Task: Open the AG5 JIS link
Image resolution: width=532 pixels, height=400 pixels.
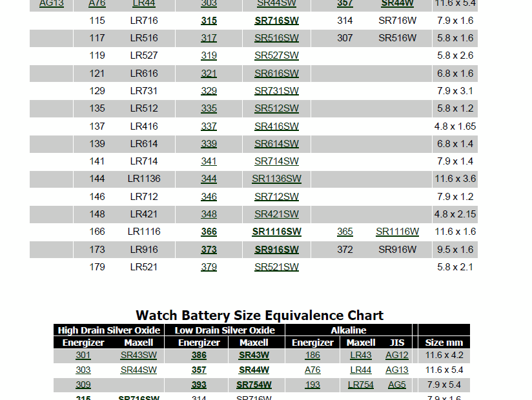Action: tap(397, 385)
